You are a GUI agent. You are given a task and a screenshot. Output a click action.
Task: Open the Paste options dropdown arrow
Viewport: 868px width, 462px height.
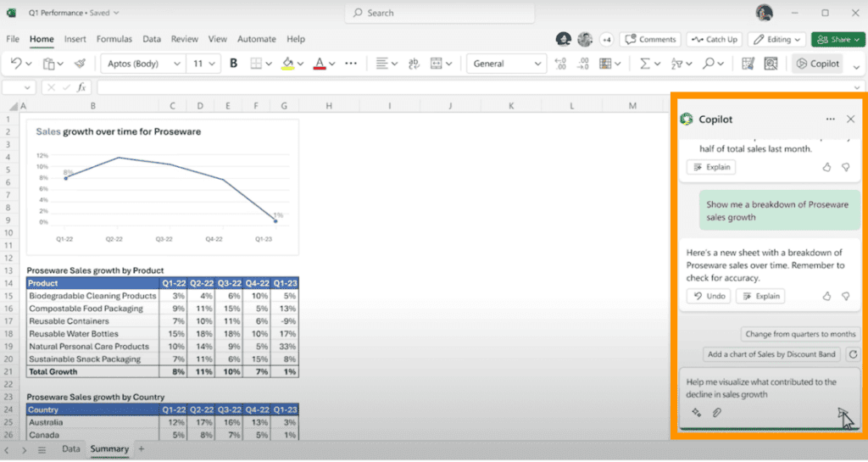click(60, 64)
